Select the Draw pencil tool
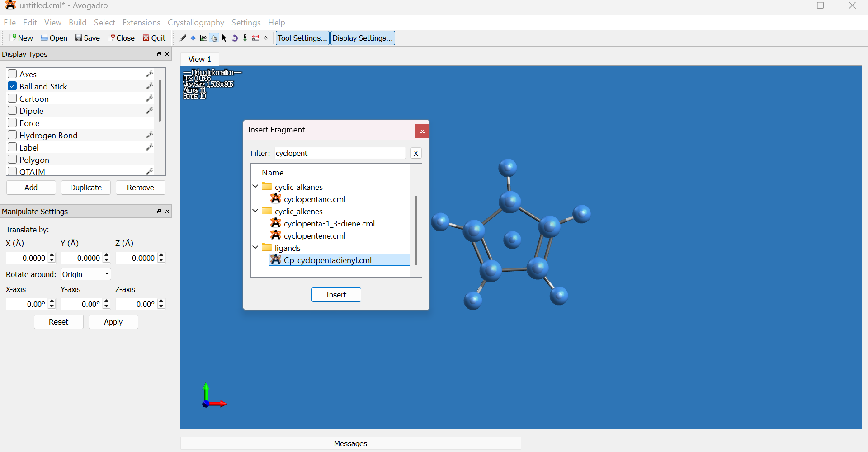 pos(183,38)
